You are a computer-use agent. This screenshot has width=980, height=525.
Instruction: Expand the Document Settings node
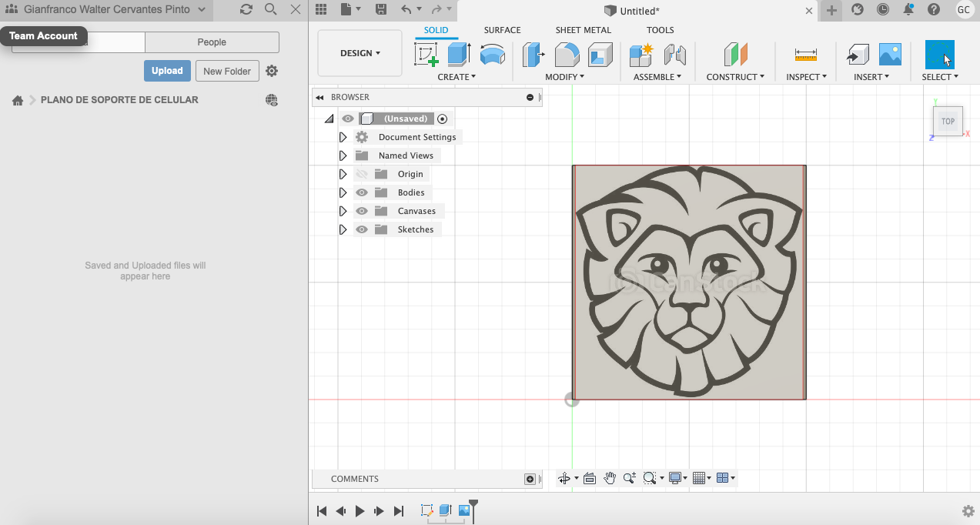(343, 137)
